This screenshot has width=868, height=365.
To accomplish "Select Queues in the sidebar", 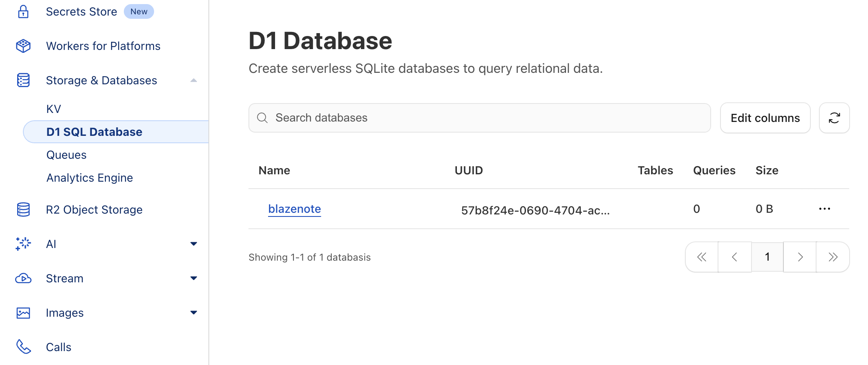I will 67,155.
